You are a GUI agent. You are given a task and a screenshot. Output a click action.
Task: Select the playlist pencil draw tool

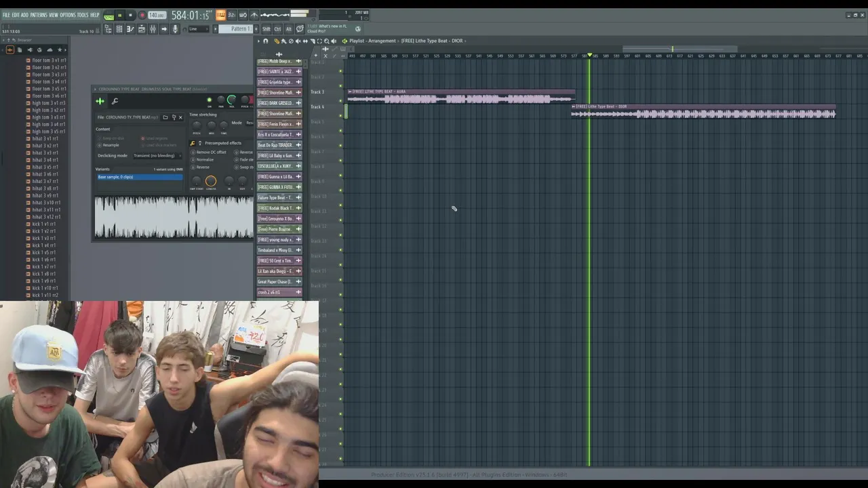[x=276, y=41]
